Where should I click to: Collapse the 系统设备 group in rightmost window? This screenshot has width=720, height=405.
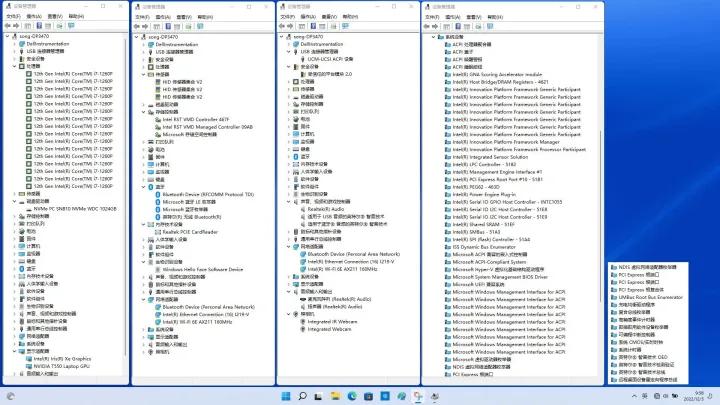pos(433,37)
